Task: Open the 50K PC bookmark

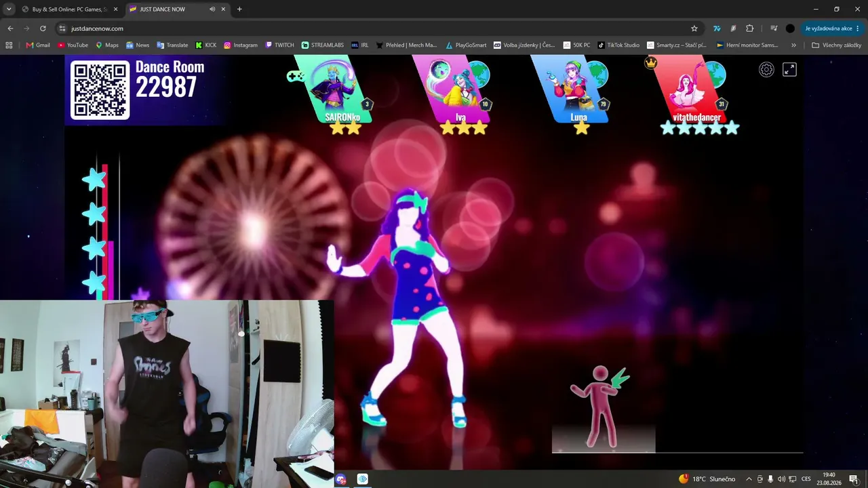Action: point(576,45)
